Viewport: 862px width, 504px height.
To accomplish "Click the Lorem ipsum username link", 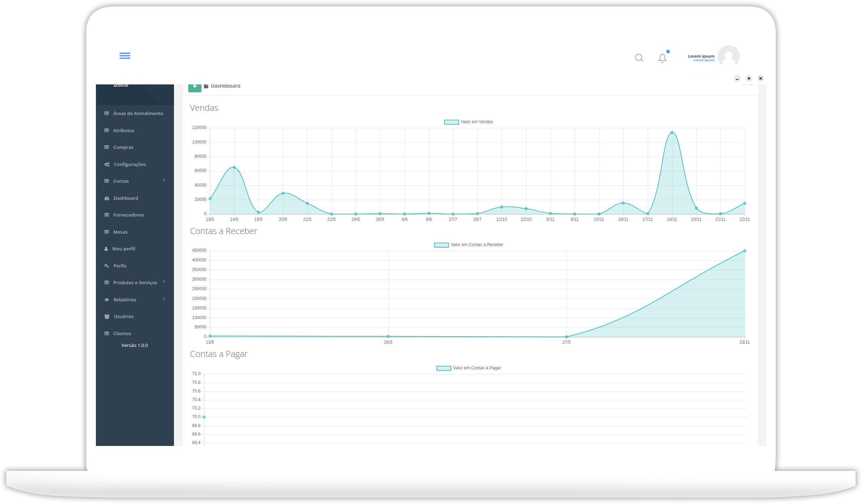I will 701,56.
